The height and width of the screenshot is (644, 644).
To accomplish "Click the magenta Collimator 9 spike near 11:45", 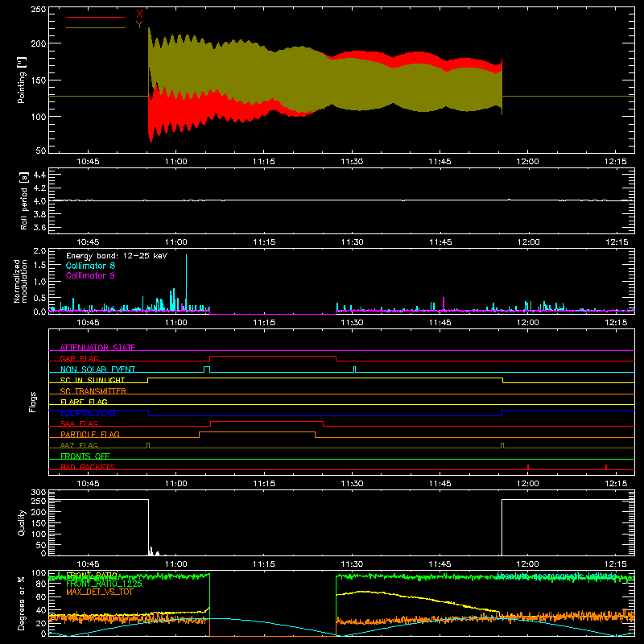I will [444, 304].
